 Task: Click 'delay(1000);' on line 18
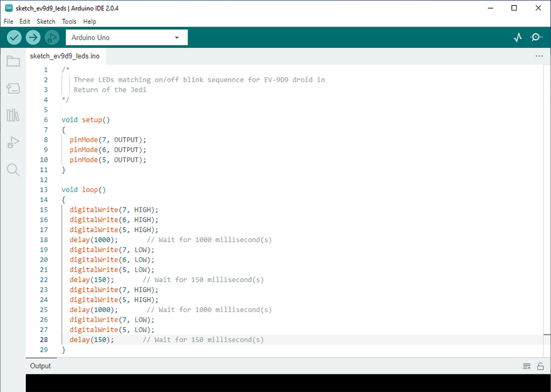[94, 239]
